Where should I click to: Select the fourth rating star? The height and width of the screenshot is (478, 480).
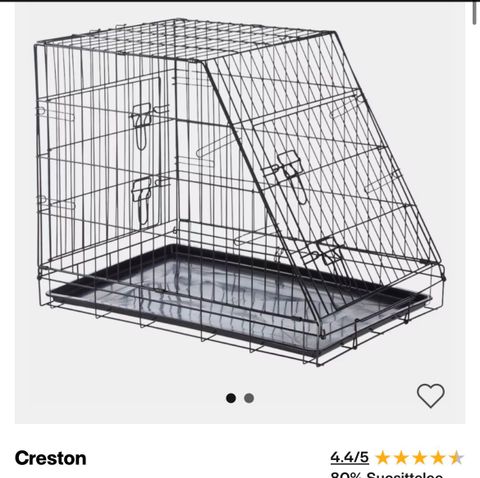[x=438, y=458]
